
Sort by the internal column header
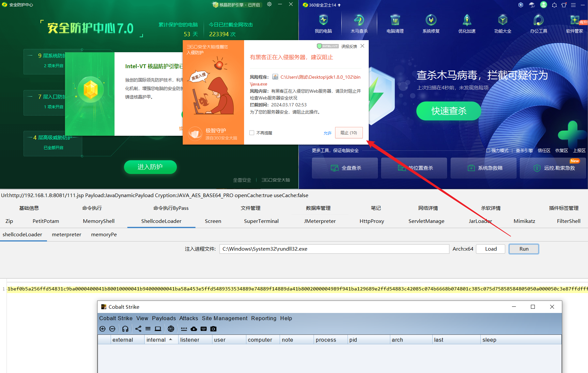[x=156, y=340]
